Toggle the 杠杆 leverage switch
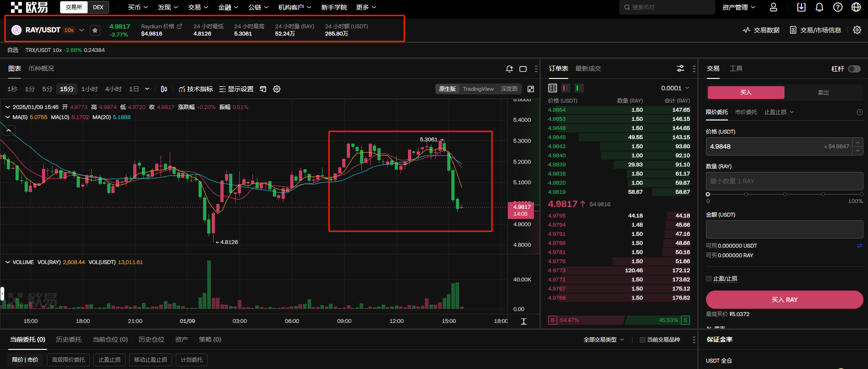This screenshot has height=369, width=868. click(854, 69)
